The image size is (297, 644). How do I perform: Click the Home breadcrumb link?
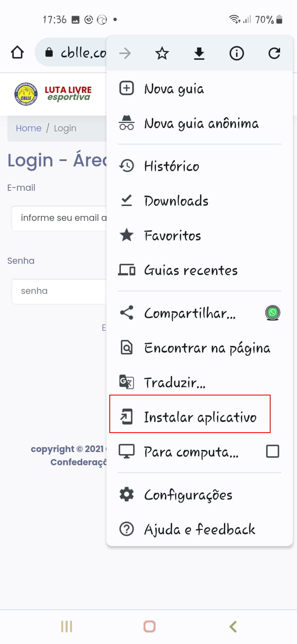click(x=28, y=128)
